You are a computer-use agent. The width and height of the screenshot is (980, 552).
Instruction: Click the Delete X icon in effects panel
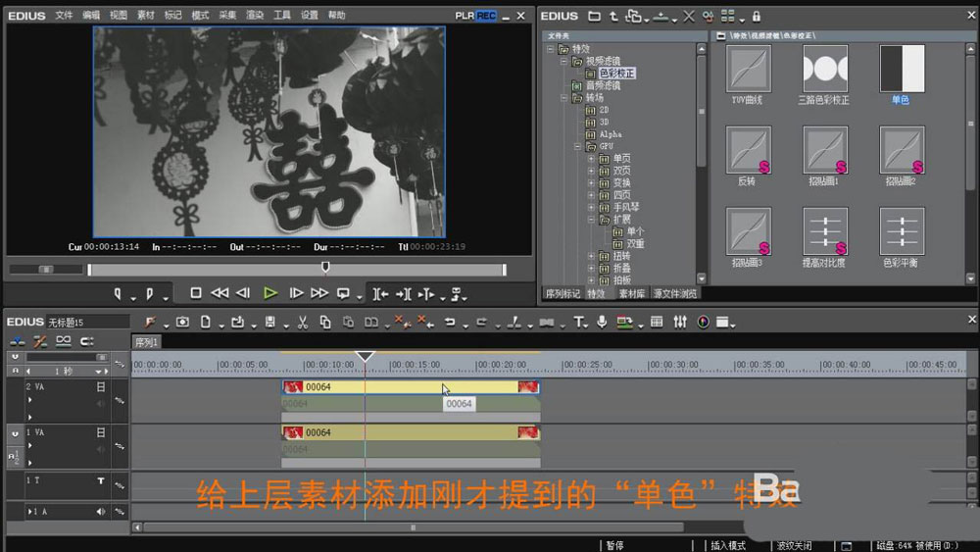689,17
